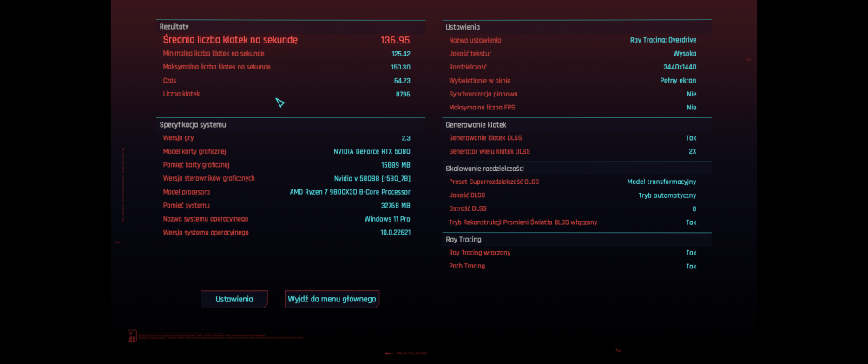Screen dimensions: 868x364
Task: Select the 15889 MB video memory value
Action: 396,165
